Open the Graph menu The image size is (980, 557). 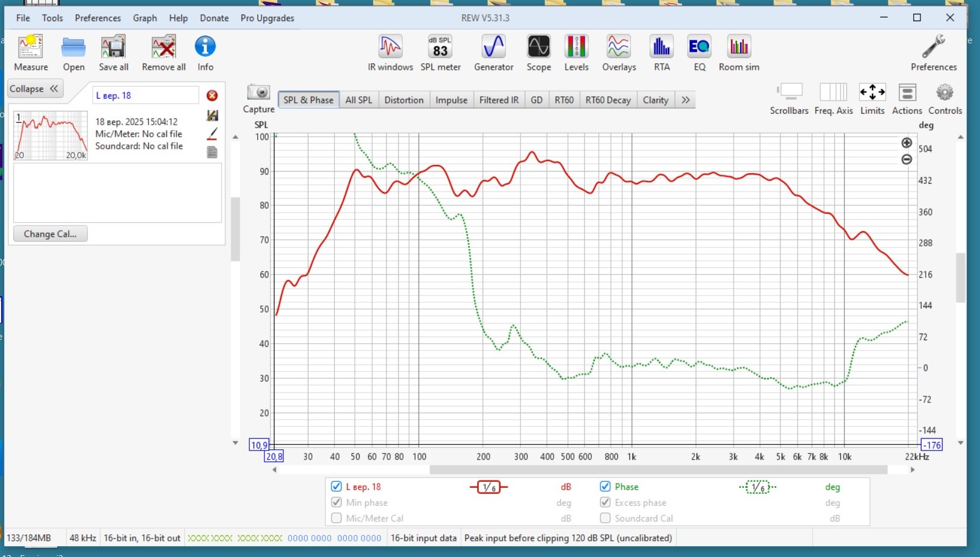coord(145,18)
